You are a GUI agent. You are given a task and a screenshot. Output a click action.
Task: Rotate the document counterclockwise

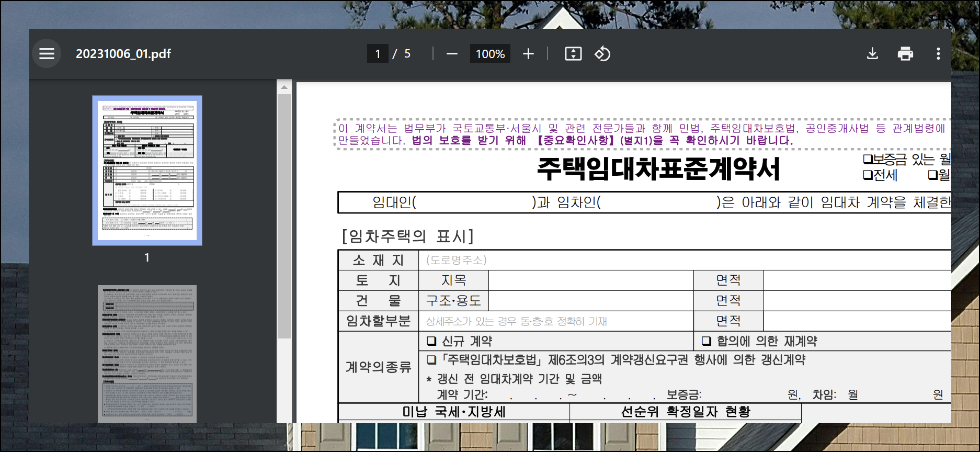[602, 54]
